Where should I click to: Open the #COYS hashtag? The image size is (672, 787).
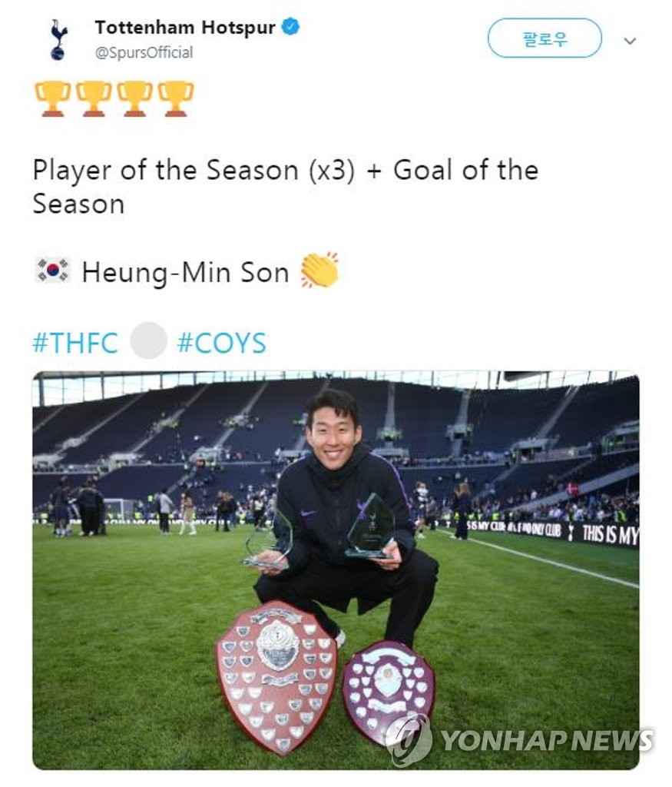(x=221, y=342)
